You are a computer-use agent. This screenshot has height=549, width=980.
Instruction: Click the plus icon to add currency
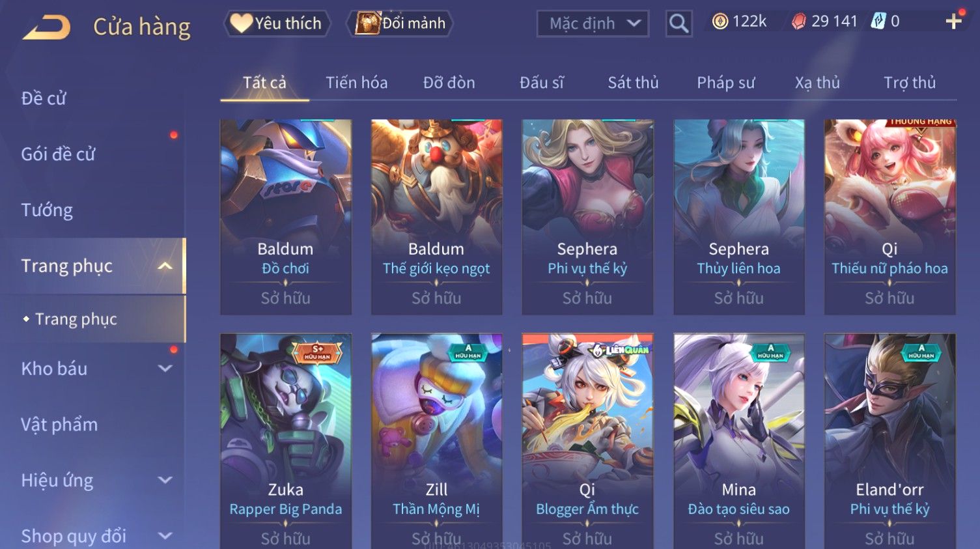tap(953, 21)
